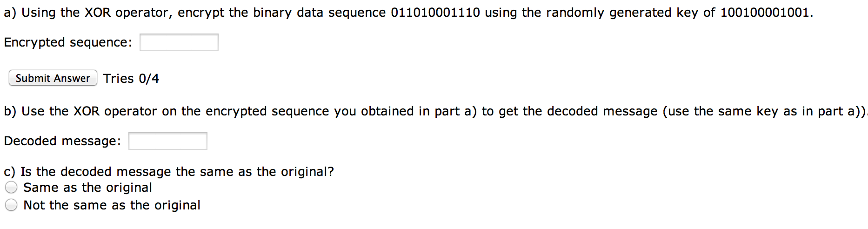Click the "Encrypted sequence:" label
This screenshot has width=868, height=229.
tap(68, 42)
